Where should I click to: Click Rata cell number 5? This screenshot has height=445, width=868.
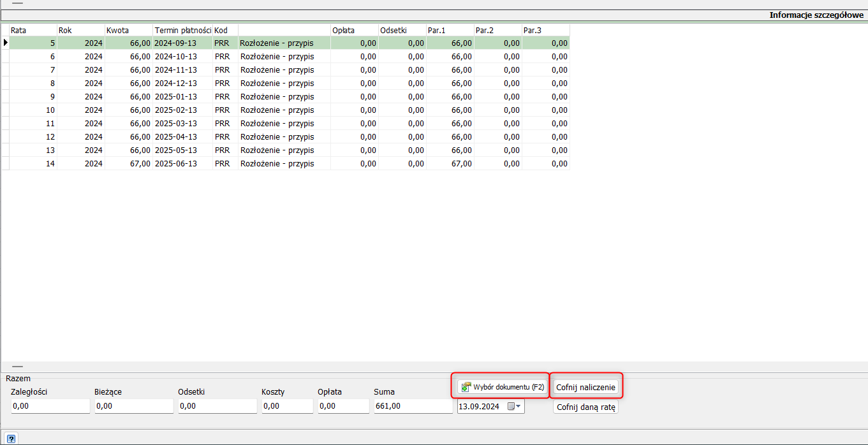[x=33, y=43]
